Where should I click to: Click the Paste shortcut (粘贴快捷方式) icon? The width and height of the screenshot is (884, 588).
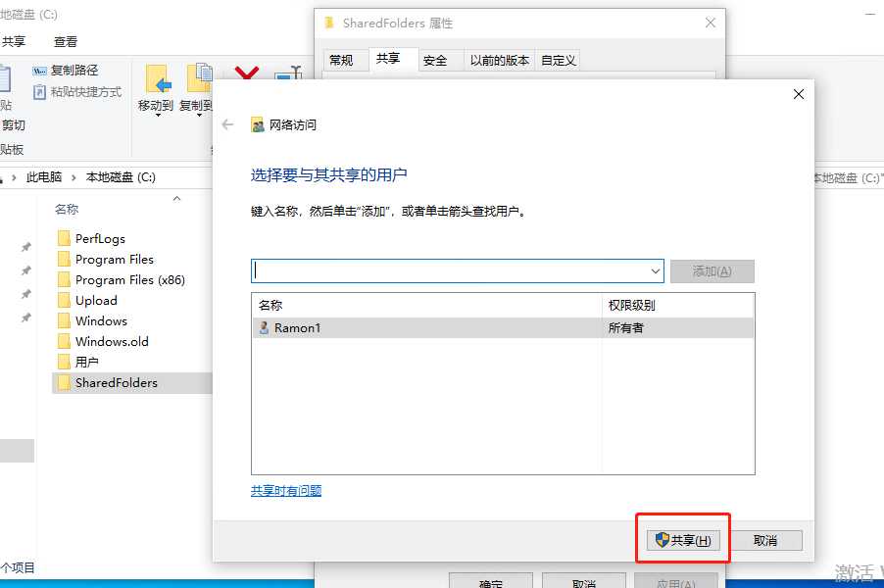[x=39, y=92]
